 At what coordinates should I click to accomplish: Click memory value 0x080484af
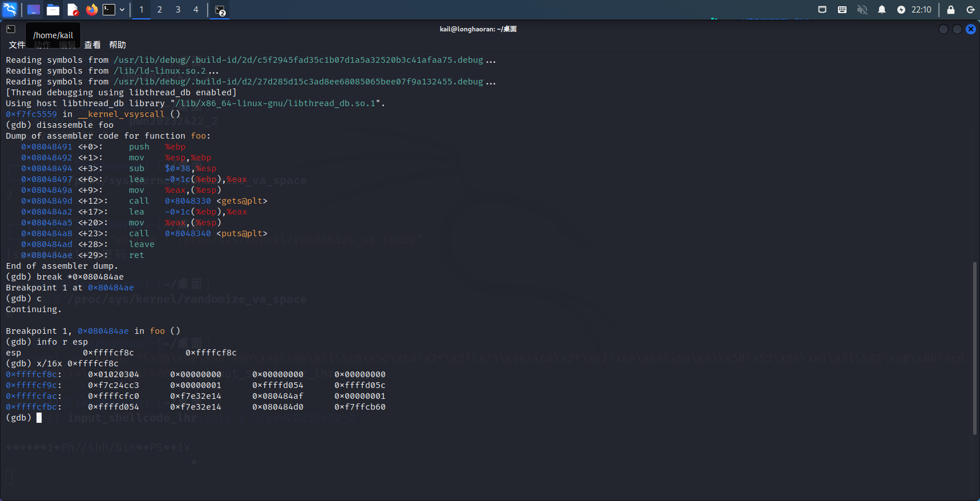(x=278, y=396)
